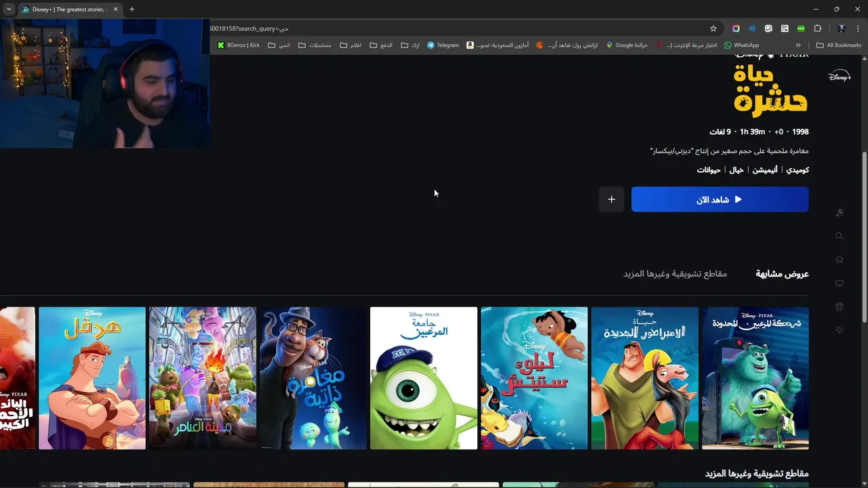The image size is (868, 488).
Task: Open the search icon in Disney+ sidebar
Action: tap(840, 236)
